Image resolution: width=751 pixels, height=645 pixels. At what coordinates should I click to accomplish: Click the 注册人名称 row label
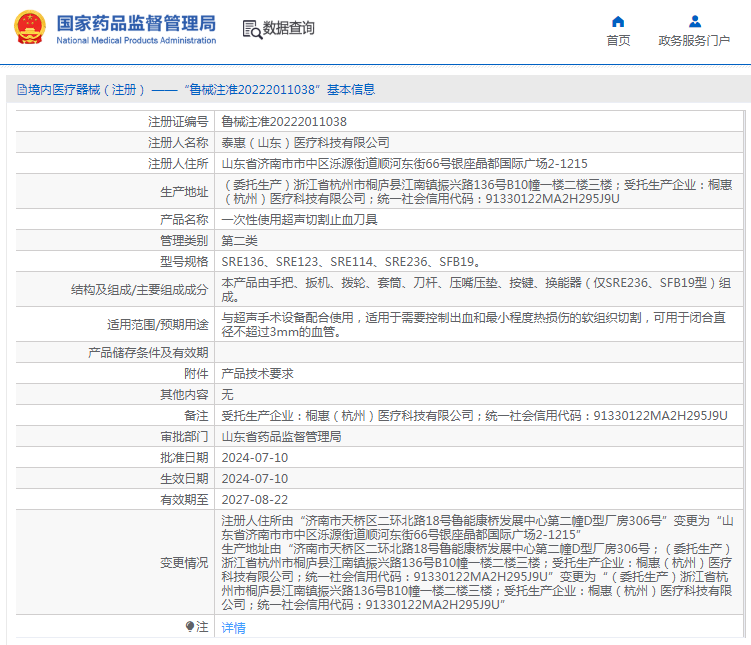pos(178,143)
